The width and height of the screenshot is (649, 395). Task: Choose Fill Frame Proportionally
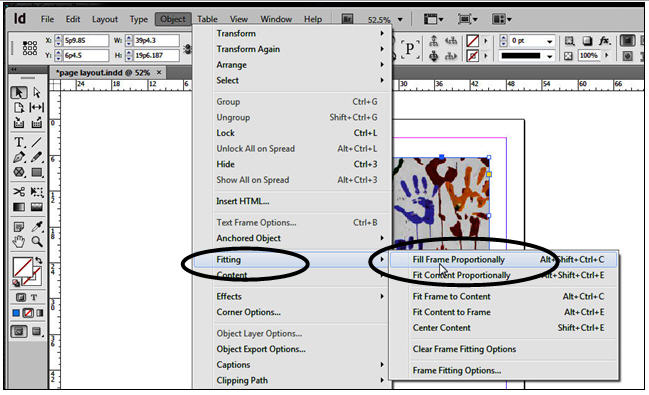[x=504, y=260]
